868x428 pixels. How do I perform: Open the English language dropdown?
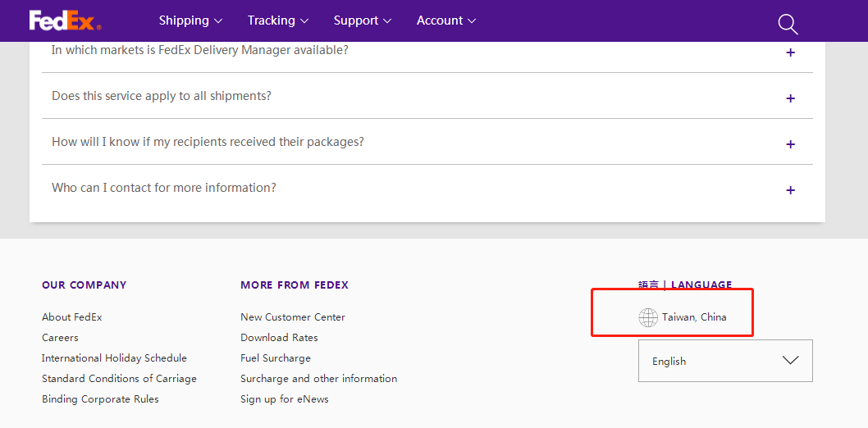tap(725, 361)
